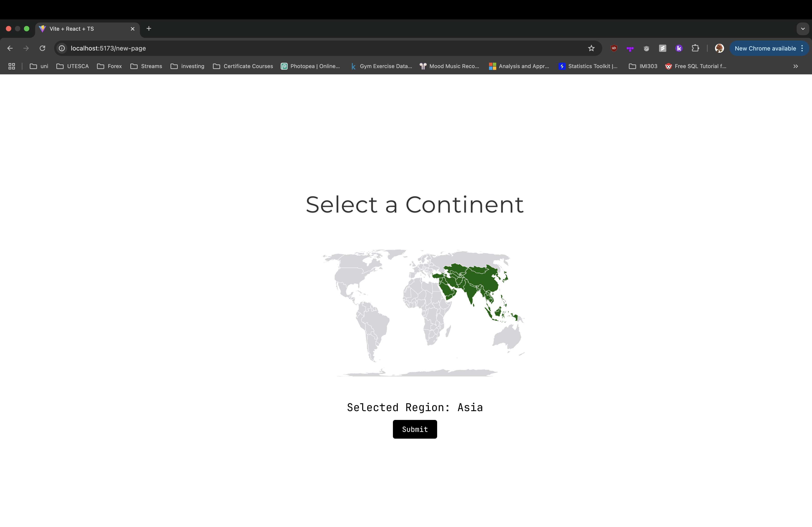Open the apps grid in bookmarks bar
Screen dimensions: 812x527
(12, 66)
